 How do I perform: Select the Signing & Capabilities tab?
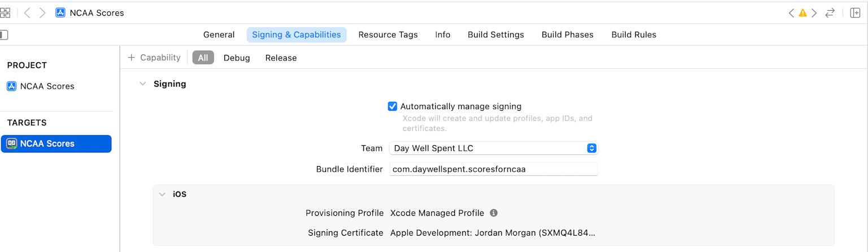coord(296,34)
